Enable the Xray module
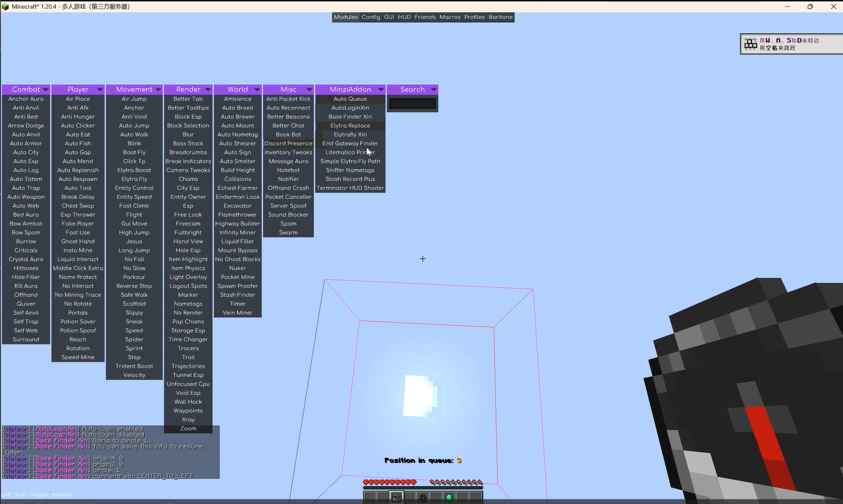The image size is (843, 504). pyautogui.click(x=188, y=420)
